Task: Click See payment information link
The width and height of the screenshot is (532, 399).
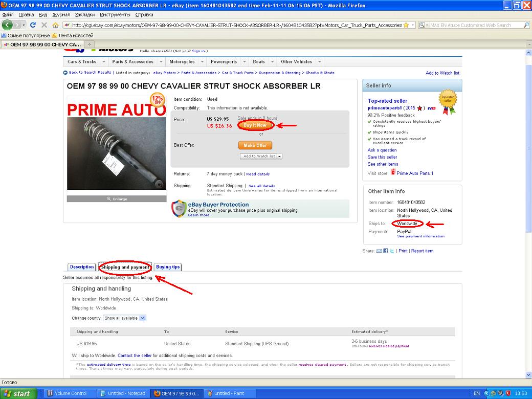Action: click(x=420, y=236)
